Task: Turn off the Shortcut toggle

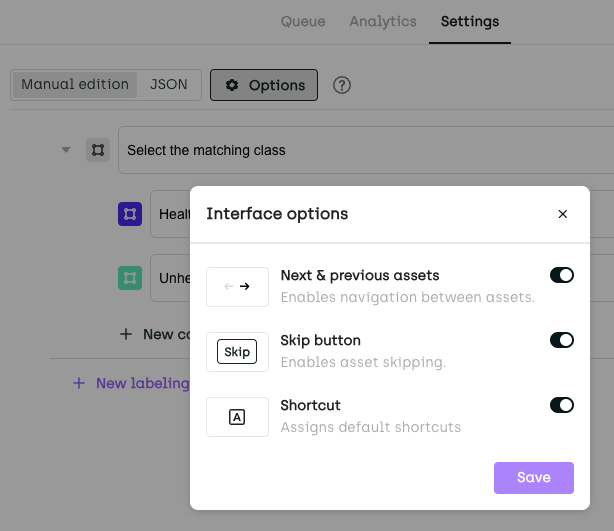Action: [x=562, y=405]
